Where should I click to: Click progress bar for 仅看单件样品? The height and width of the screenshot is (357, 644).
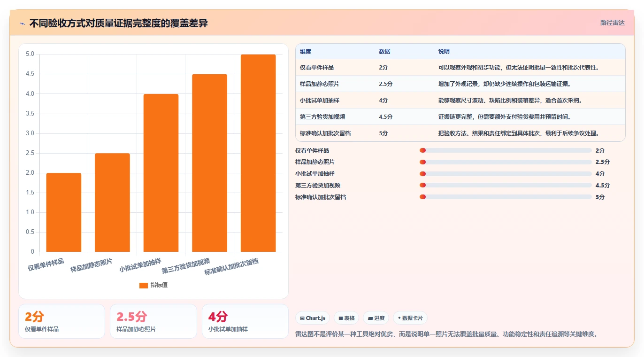click(x=506, y=150)
